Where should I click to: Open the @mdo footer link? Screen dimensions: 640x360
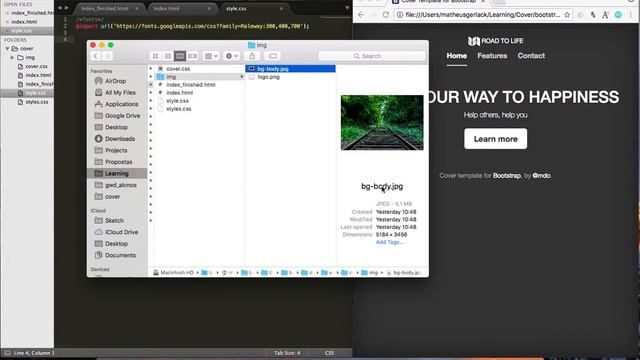pos(541,176)
